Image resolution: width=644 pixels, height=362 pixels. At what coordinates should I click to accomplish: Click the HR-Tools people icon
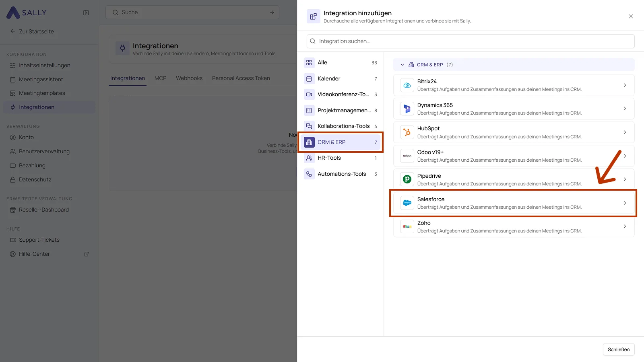coord(309,158)
